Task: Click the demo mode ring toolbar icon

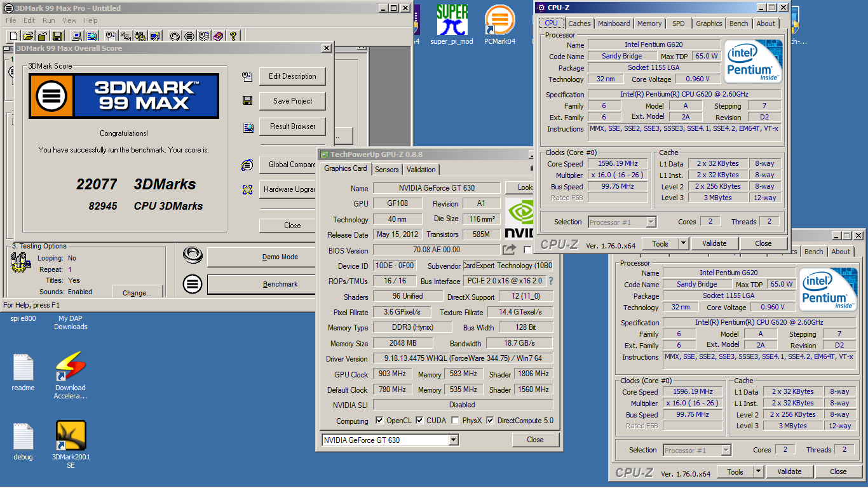Action: (x=175, y=36)
